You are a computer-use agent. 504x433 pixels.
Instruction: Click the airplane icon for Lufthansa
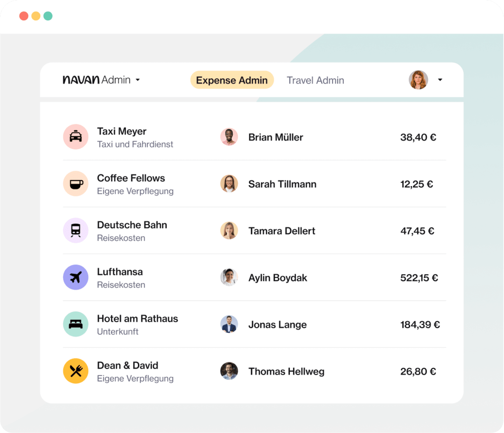point(76,277)
